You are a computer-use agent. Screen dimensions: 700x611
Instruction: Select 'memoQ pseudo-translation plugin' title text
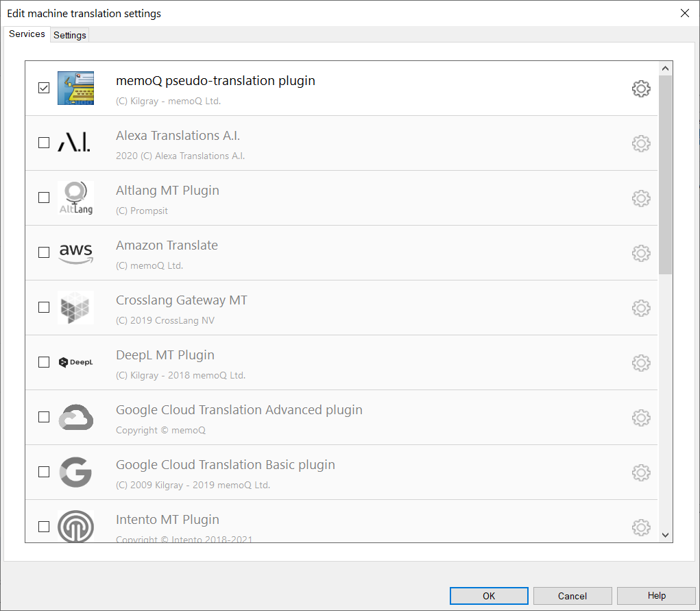216,81
